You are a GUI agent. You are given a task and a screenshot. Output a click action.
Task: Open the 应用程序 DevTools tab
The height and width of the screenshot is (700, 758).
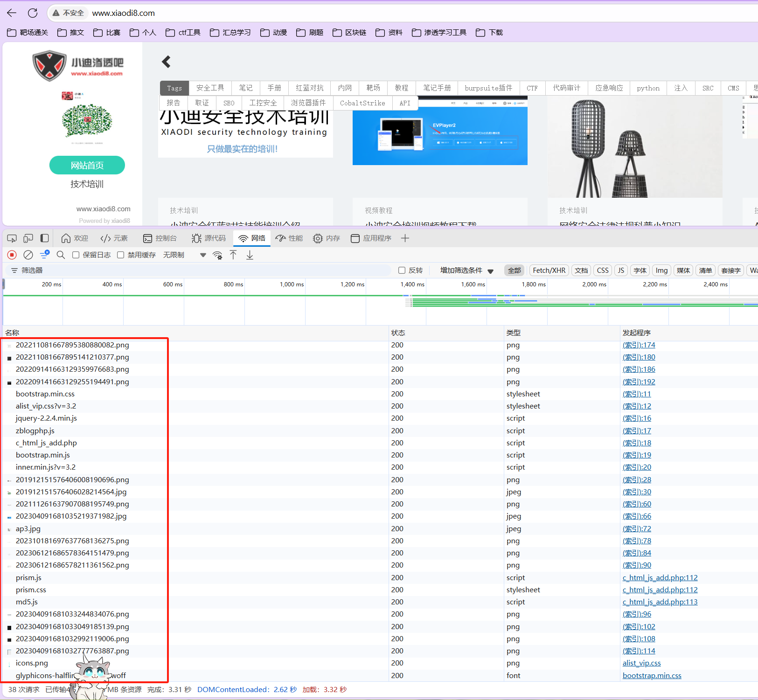tap(371, 238)
